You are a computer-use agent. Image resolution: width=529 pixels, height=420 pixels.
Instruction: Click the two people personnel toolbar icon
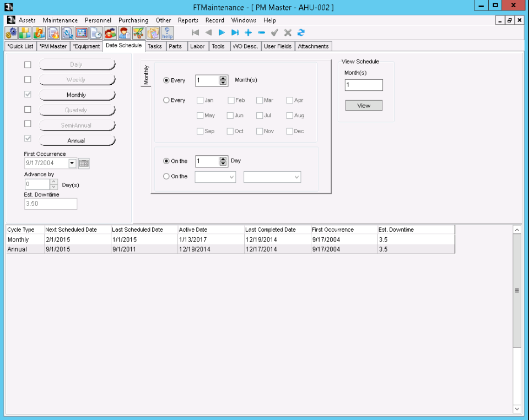click(x=110, y=33)
